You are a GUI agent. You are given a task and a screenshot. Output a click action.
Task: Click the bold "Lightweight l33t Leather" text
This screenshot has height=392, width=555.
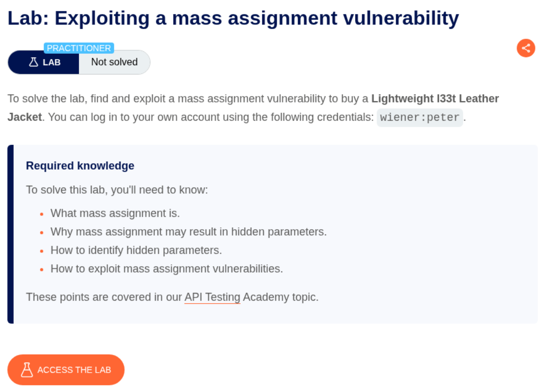coord(435,99)
